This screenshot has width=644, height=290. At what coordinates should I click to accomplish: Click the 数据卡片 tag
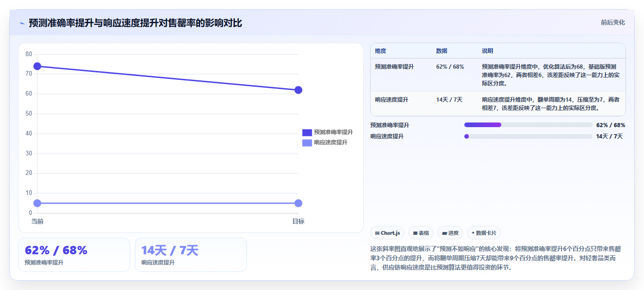484,233
